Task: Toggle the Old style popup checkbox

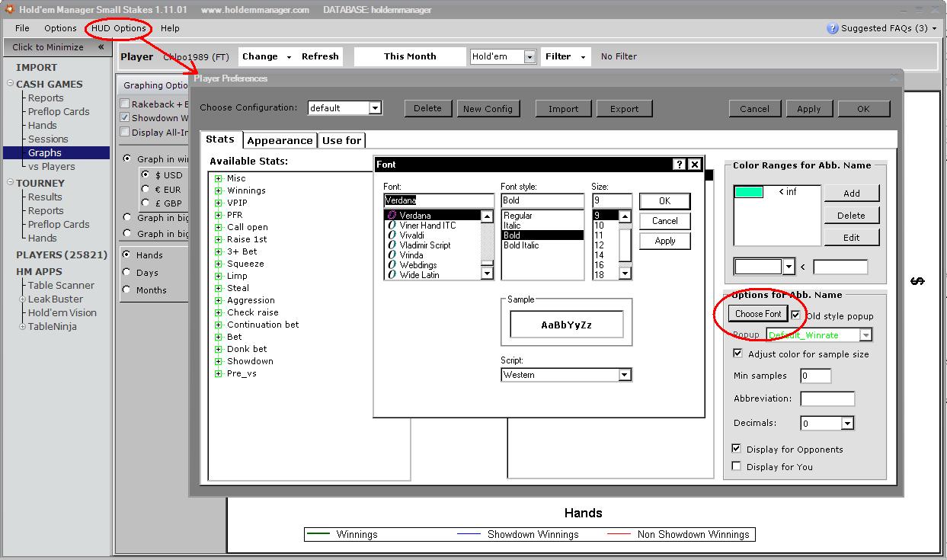Action: point(795,315)
